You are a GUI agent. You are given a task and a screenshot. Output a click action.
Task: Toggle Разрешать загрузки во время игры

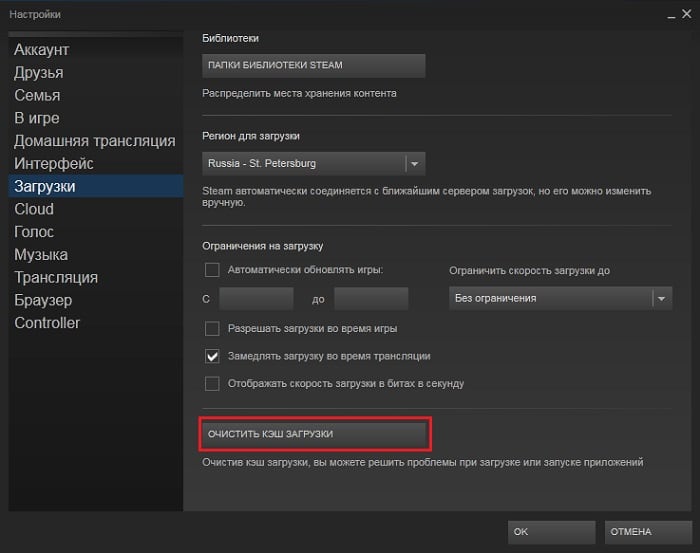pyautogui.click(x=212, y=328)
